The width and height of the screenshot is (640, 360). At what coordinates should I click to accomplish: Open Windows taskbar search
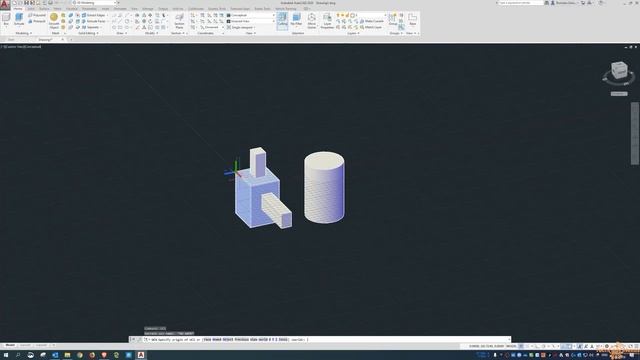pyautogui.click(x=18, y=355)
